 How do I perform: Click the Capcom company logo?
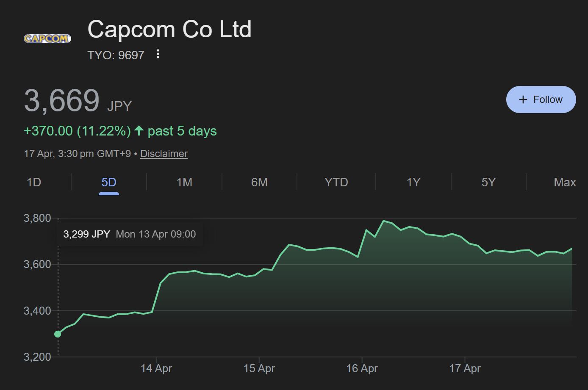point(47,39)
